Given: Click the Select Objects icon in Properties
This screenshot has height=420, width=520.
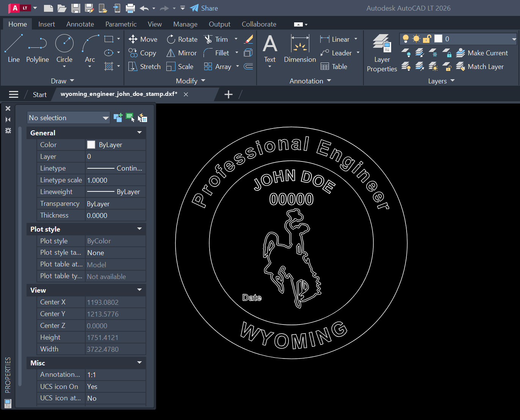Looking at the screenshot, I should (130, 118).
